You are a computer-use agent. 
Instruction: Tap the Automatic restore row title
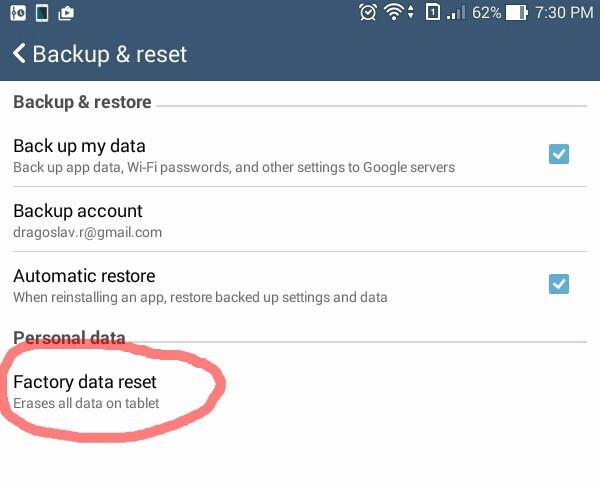point(84,276)
